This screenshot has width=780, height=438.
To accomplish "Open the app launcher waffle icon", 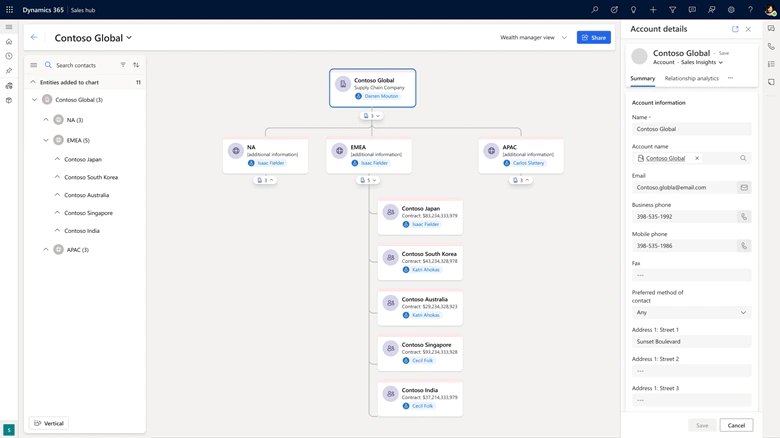I will coord(9,10).
